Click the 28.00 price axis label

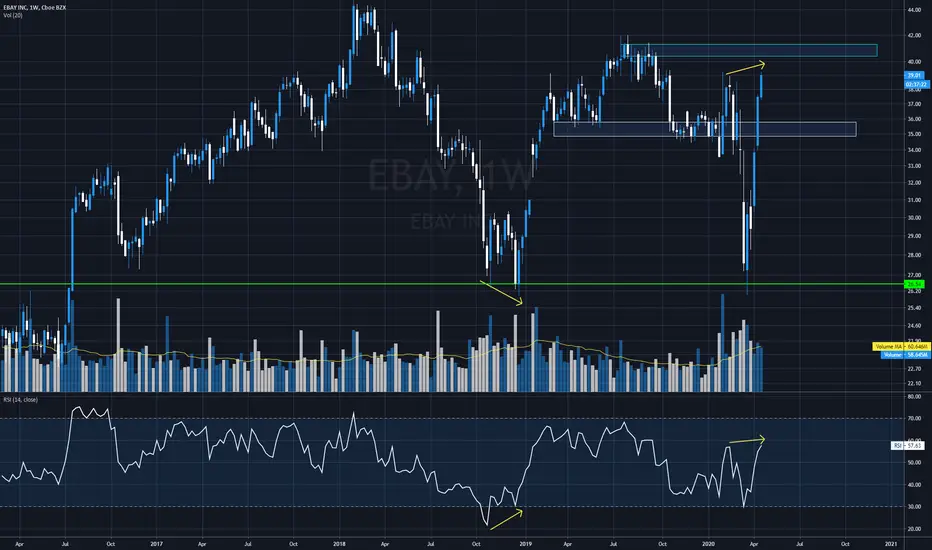(914, 255)
